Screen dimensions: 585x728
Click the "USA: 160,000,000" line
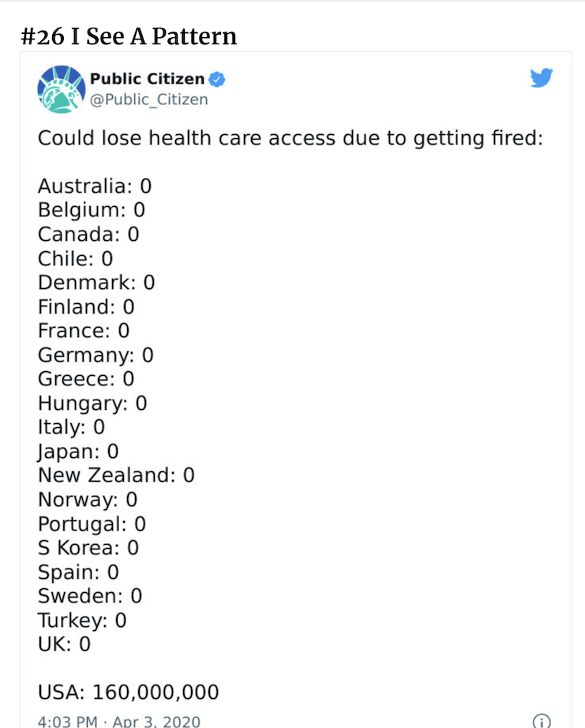click(x=129, y=692)
